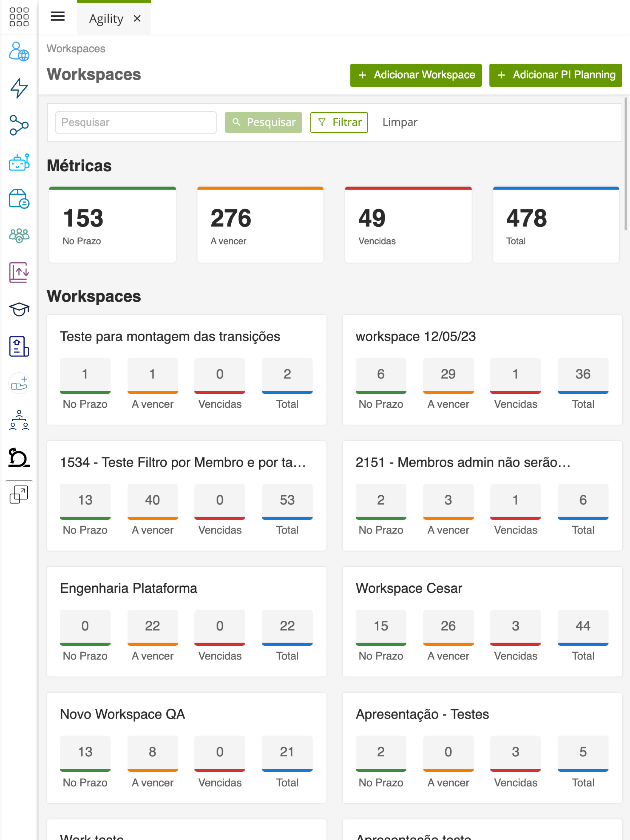Click A vencer count 40 in 1534 workspace
Viewport: 630px width, 840px height.
click(x=152, y=502)
